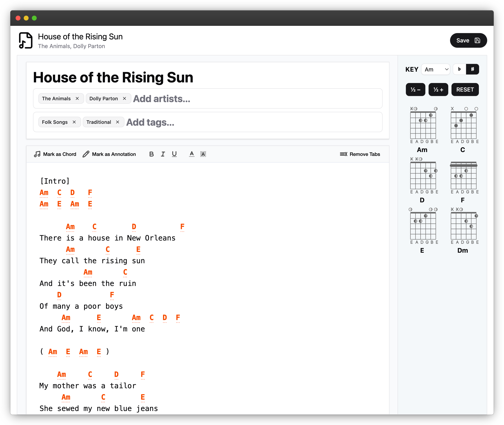Select the E chord diagram

(423, 230)
